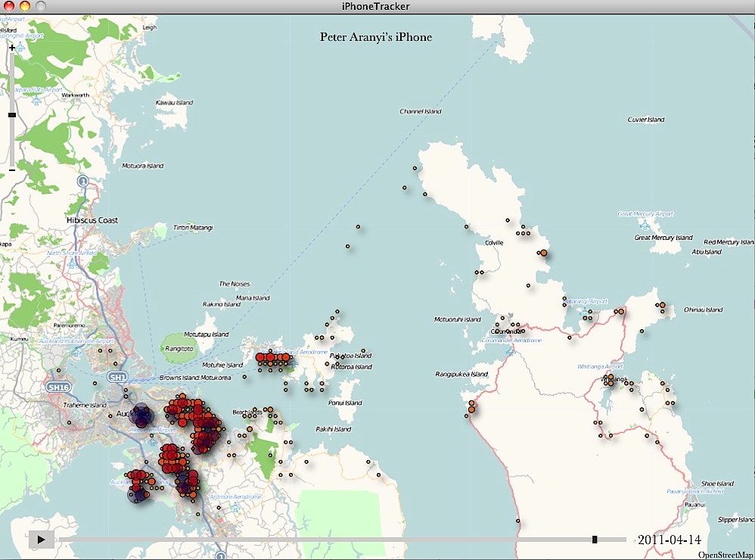
Task: Click the SH16 highway shield
Action: point(58,387)
